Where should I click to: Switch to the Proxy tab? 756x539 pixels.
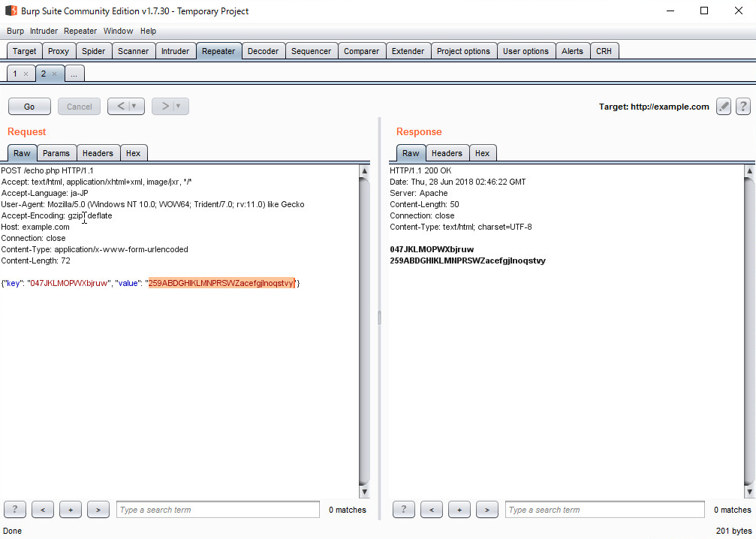[x=59, y=51]
